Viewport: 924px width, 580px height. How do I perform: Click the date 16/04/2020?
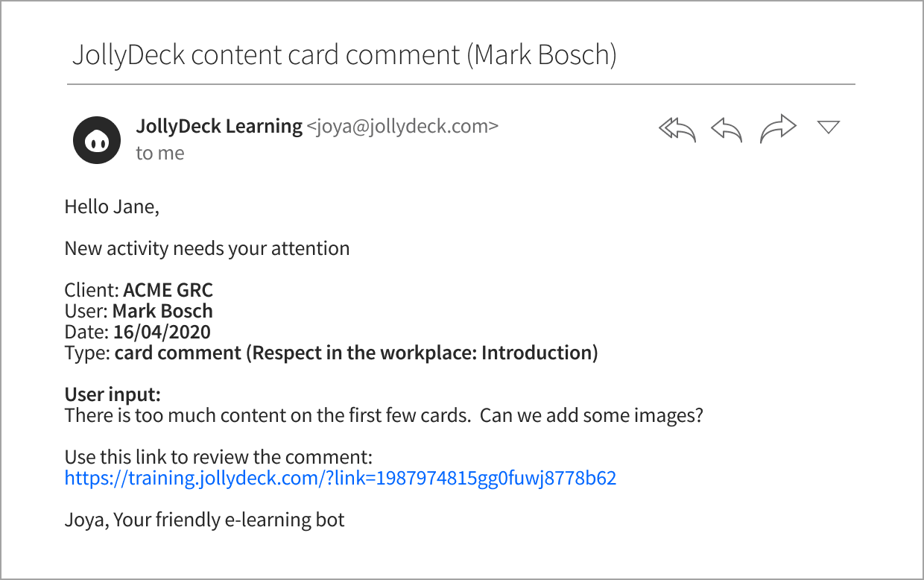pos(162,332)
